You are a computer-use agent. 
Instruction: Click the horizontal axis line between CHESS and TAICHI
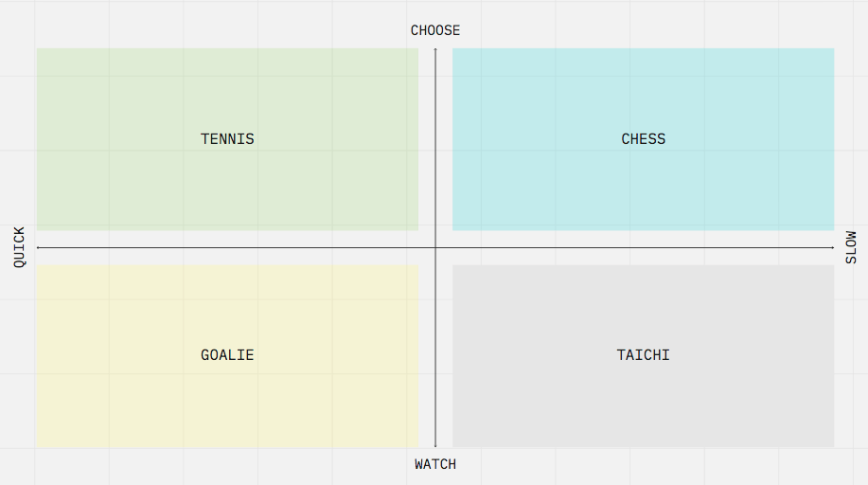point(644,247)
